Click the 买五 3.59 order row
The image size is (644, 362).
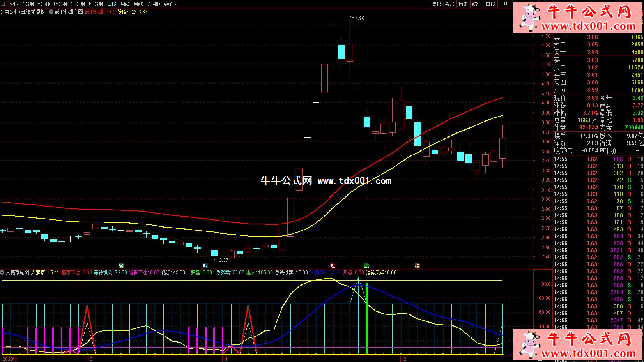pyautogui.click(x=598, y=90)
